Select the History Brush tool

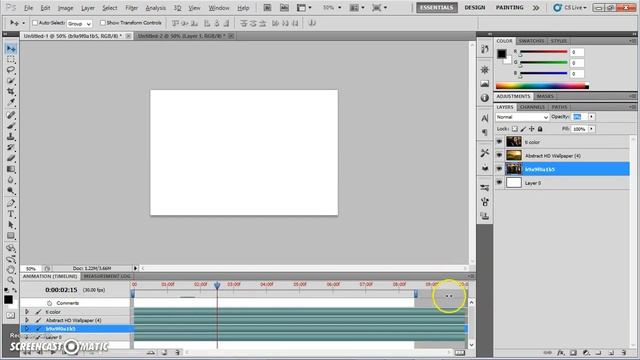(x=11, y=147)
